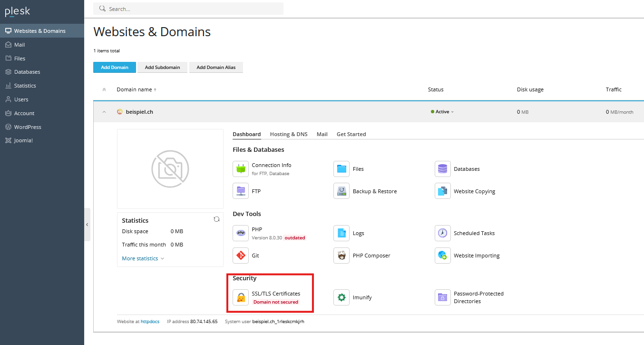This screenshot has height=345, width=644.
Task: Open the Active status dropdown
Action: pyautogui.click(x=443, y=112)
